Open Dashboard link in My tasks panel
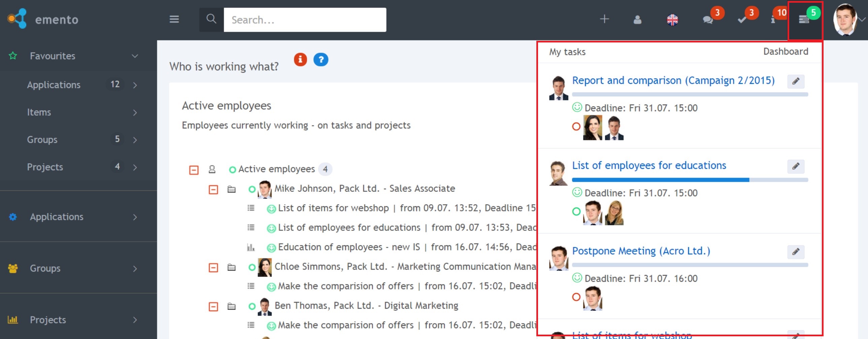The height and width of the screenshot is (339, 868). point(786,52)
